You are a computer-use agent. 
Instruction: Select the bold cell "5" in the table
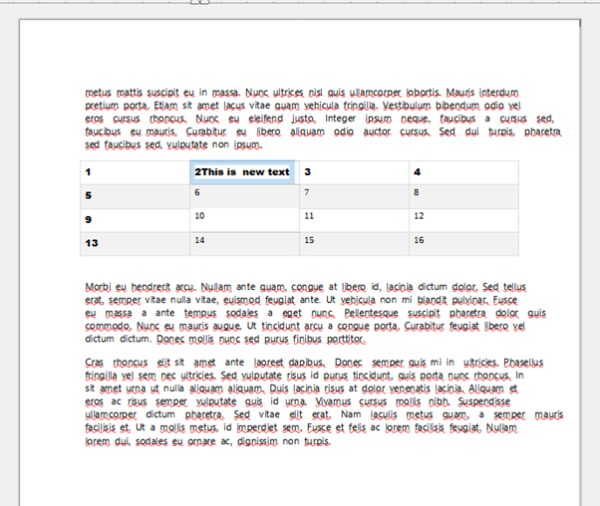point(135,196)
